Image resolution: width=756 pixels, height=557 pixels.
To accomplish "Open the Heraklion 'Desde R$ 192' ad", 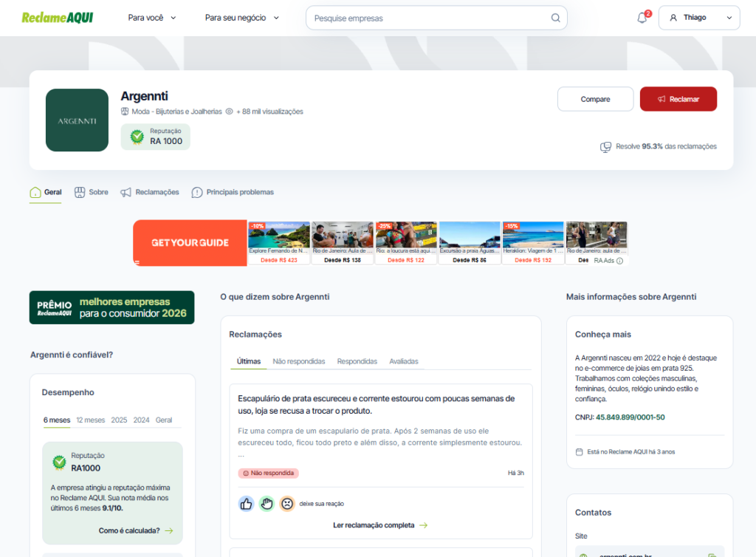I will (533, 243).
